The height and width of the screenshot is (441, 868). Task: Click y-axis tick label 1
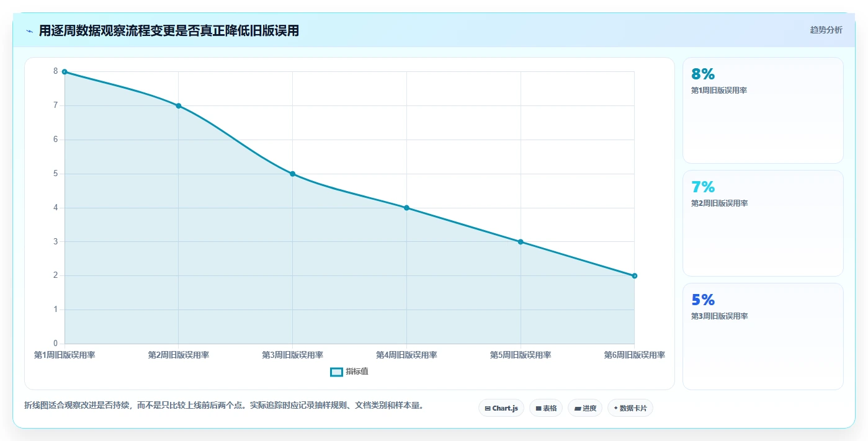pos(55,310)
